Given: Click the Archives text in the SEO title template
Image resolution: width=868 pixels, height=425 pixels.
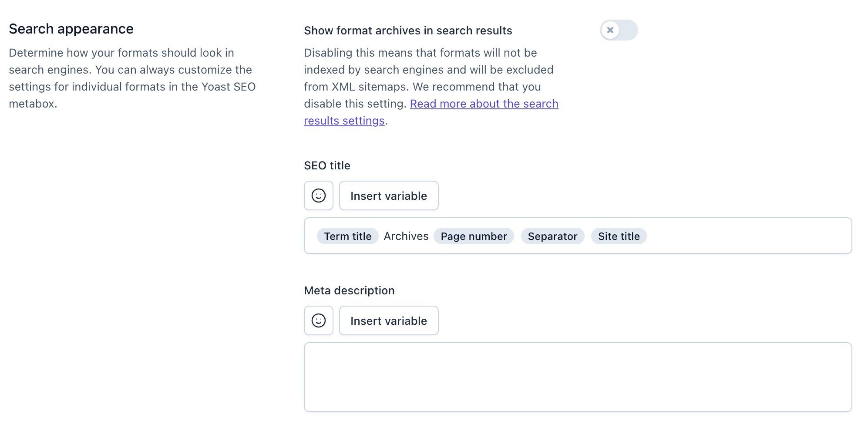Looking at the screenshot, I should click(405, 236).
